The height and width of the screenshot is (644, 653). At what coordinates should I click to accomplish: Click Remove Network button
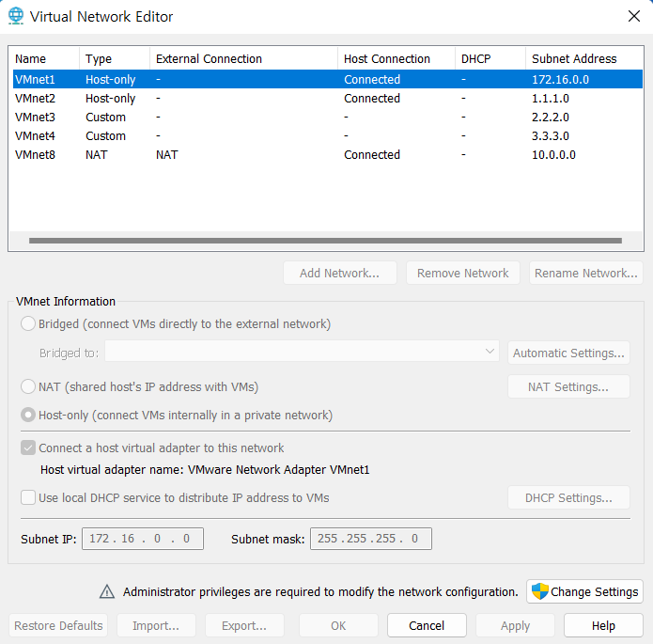463,273
